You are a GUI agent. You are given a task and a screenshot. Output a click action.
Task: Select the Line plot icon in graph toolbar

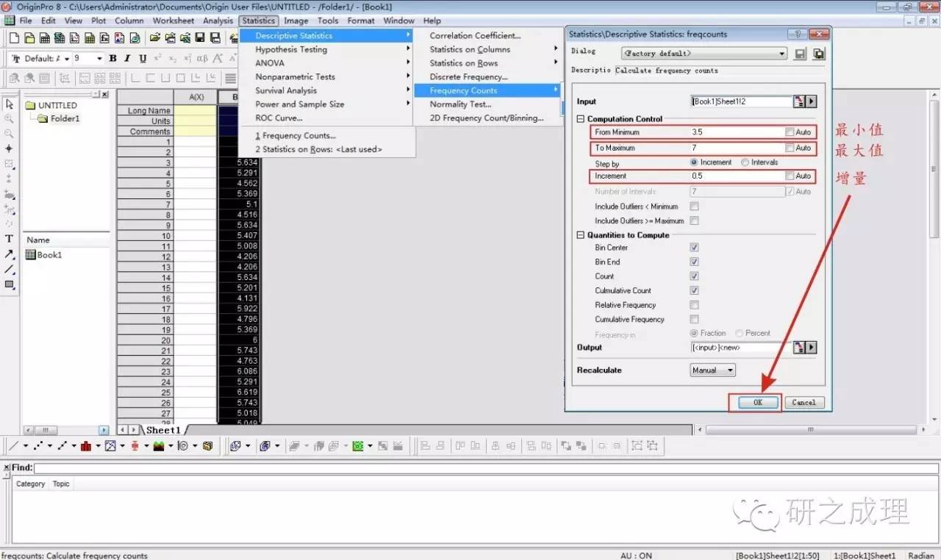pos(13,446)
